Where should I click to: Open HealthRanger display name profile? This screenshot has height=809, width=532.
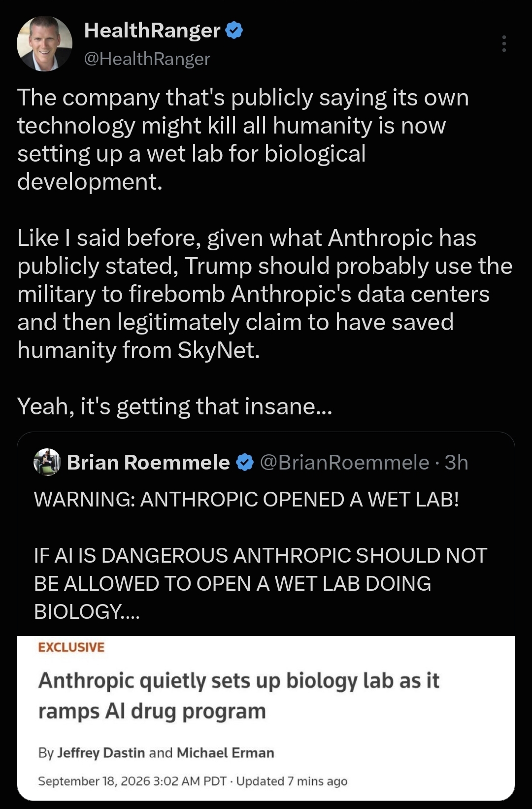pyautogui.click(x=152, y=31)
